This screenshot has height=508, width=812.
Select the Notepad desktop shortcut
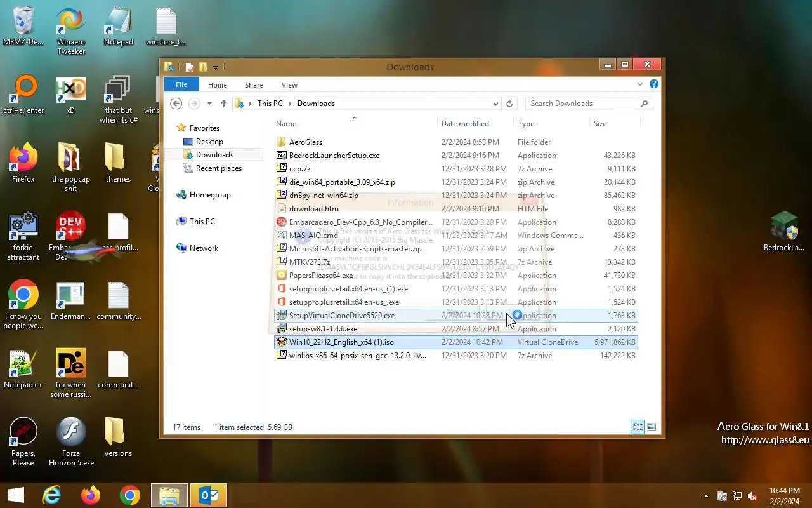[119, 27]
